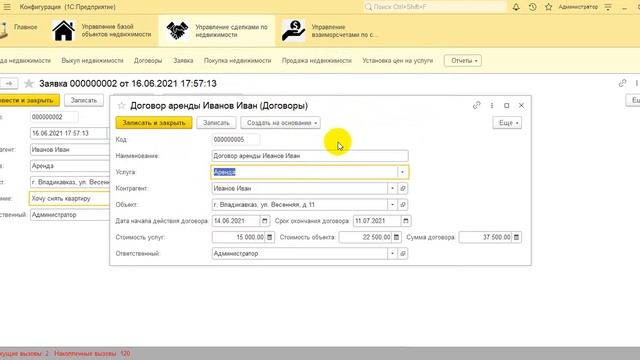Expand the Объект dropdown
The width and height of the screenshot is (640, 360).
click(x=392, y=204)
